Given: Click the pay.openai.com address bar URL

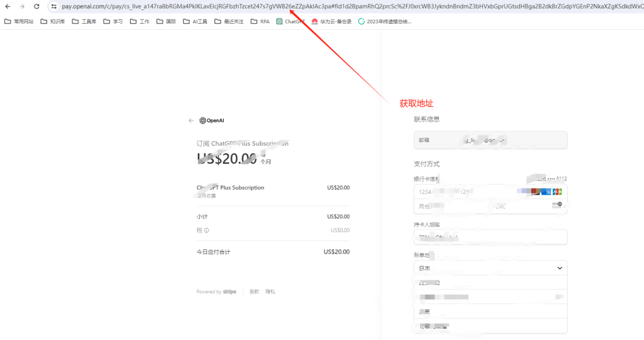Looking at the screenshot, I should (x=352, y=6).
